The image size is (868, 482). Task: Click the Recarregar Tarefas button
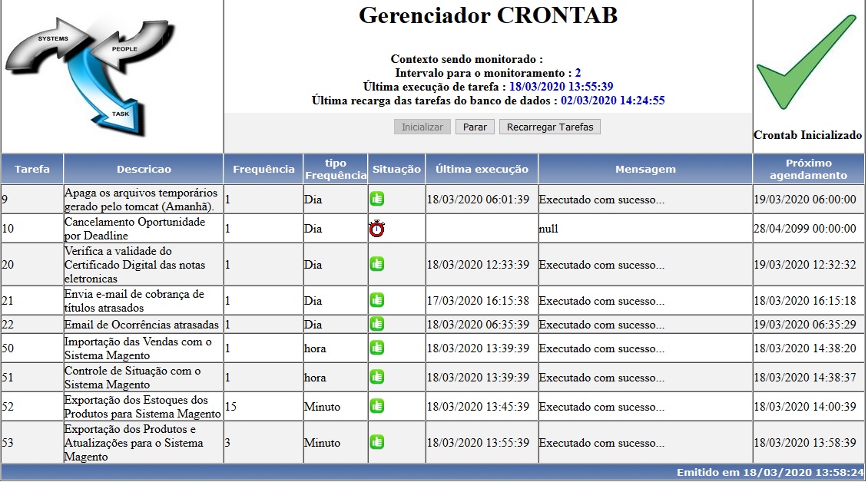[549, 127]
